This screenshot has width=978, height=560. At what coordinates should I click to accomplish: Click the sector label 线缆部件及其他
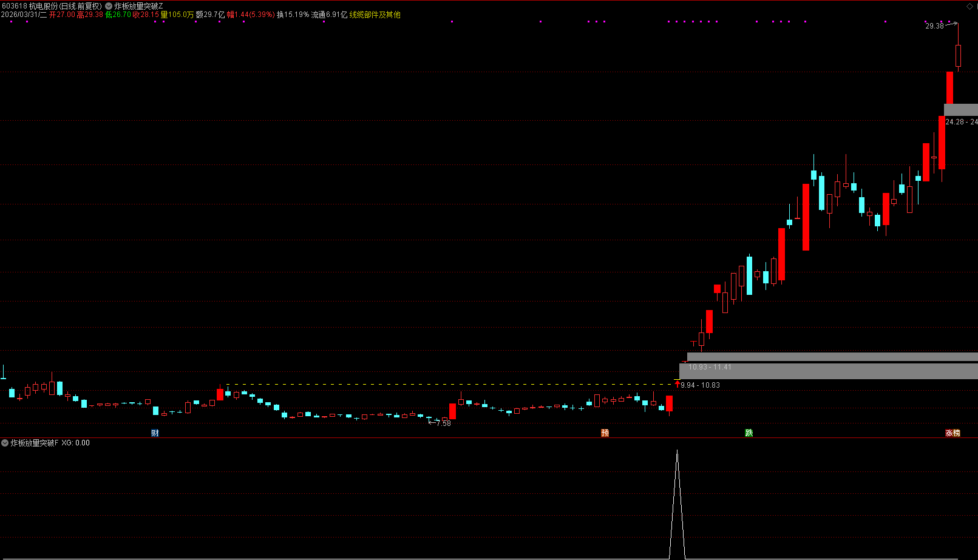375,15
